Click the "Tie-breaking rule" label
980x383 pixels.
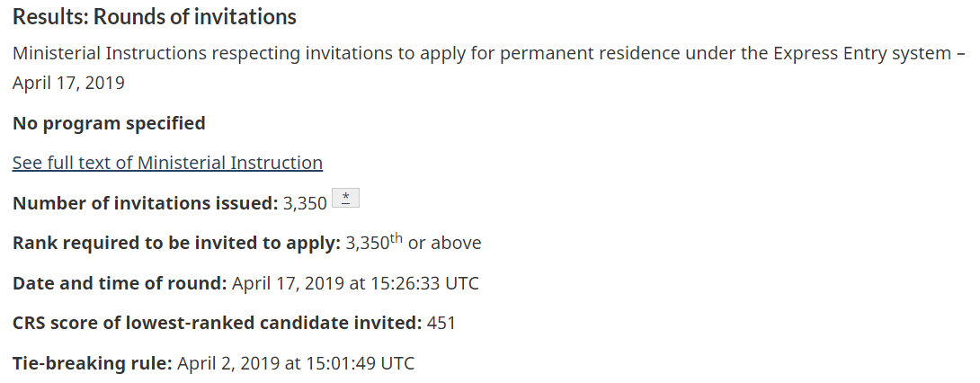[92, 363]
